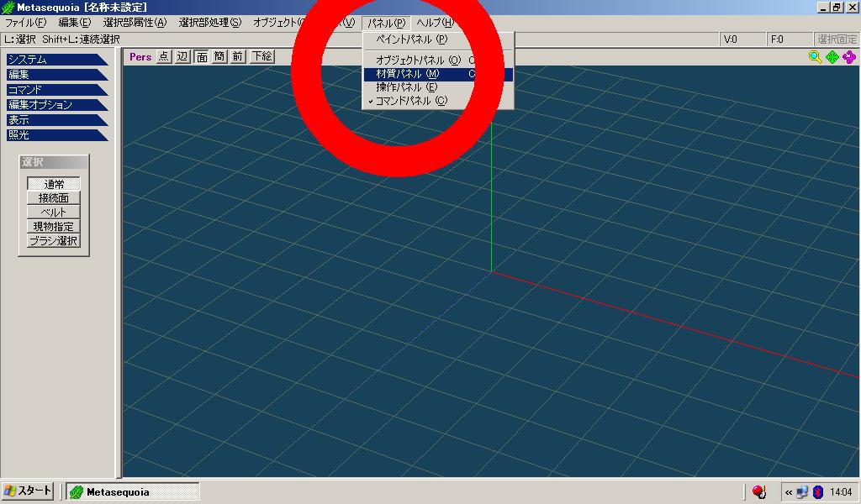Uncheck コマンドパネル(C) menu entry

click(437, 101)
